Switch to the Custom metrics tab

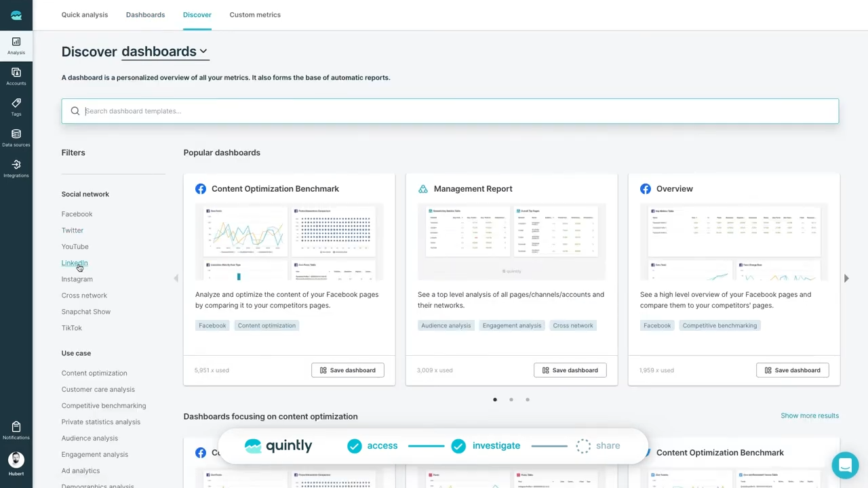point(255,14)
